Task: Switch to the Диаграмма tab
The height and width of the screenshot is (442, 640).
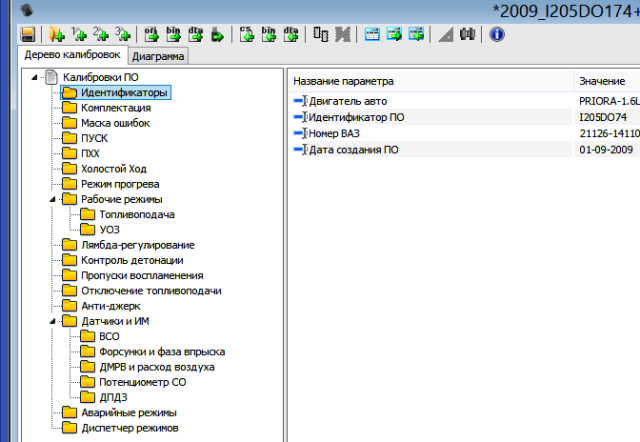Action: [156, 56]
